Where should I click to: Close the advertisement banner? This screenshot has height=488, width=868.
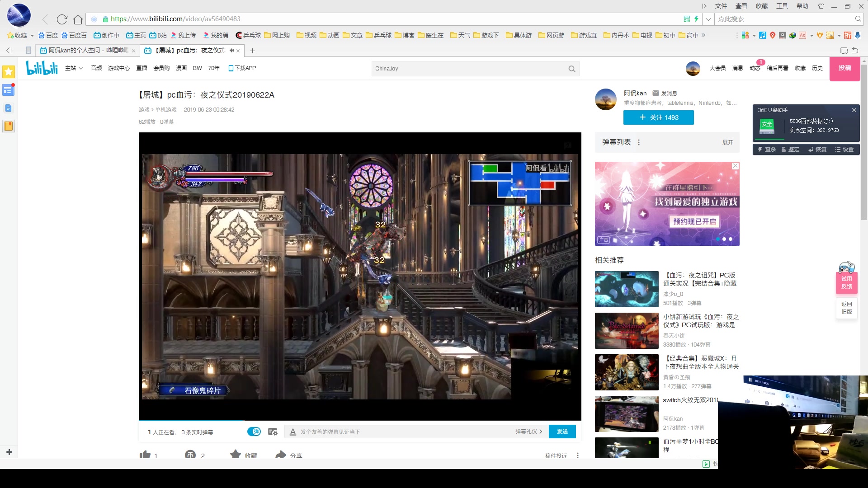[x=735, y=166]
